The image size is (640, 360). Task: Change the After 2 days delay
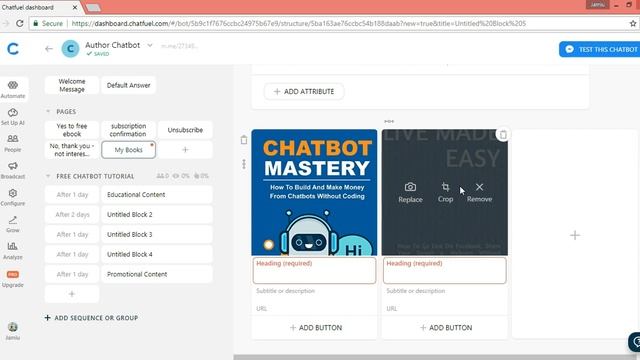tap(72, 214)
